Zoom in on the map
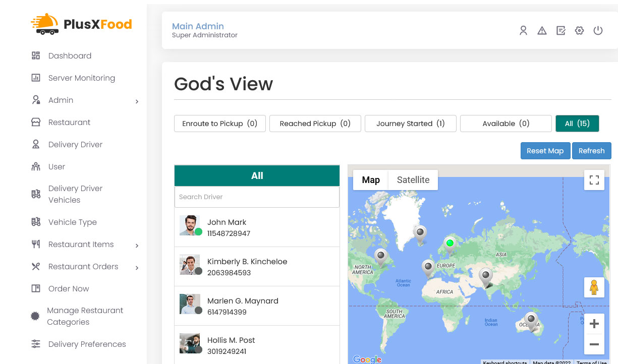This screenshot has width=618, height=364. pyautogui.click(x=594, y=324)
